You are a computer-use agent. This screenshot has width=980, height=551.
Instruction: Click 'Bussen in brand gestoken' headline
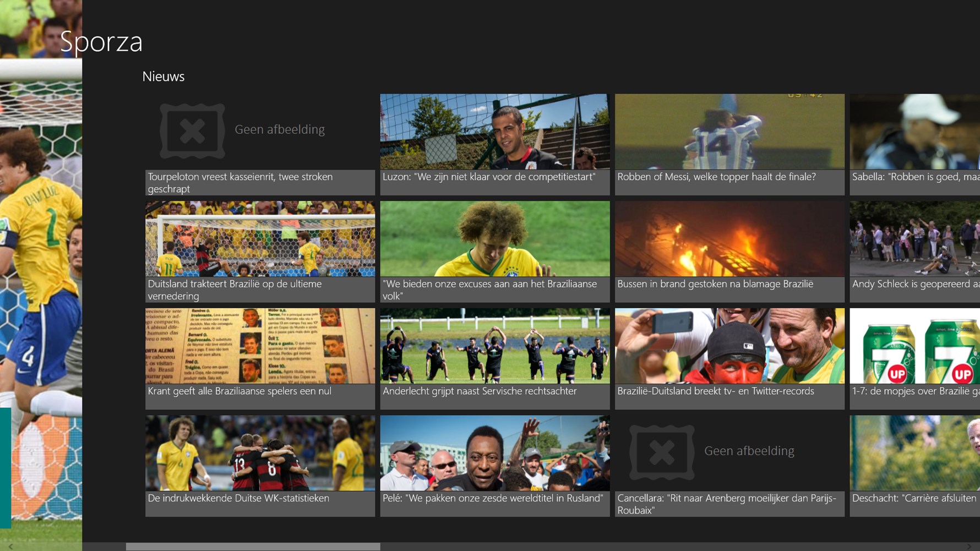tap(715, 284)
